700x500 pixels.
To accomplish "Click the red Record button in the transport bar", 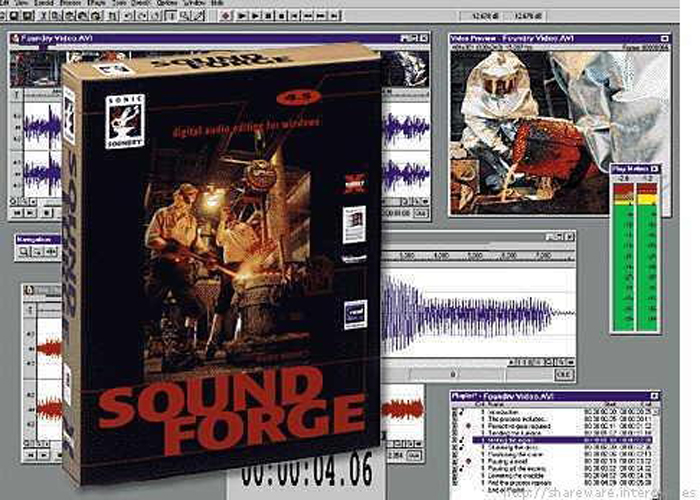I will (225, 16).
